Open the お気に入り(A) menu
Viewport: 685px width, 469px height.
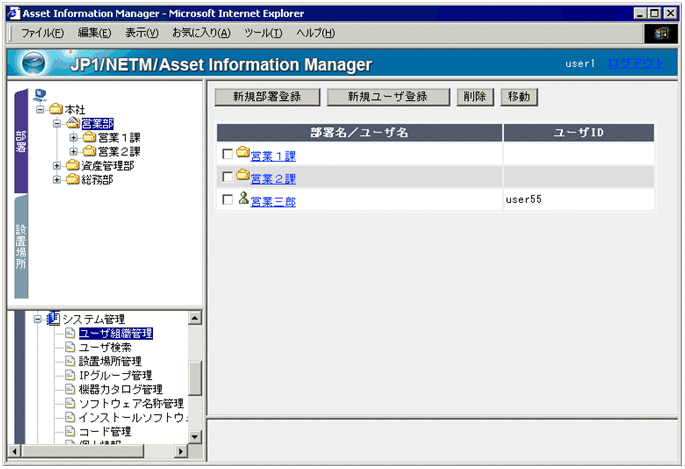(x=201, y=33)
